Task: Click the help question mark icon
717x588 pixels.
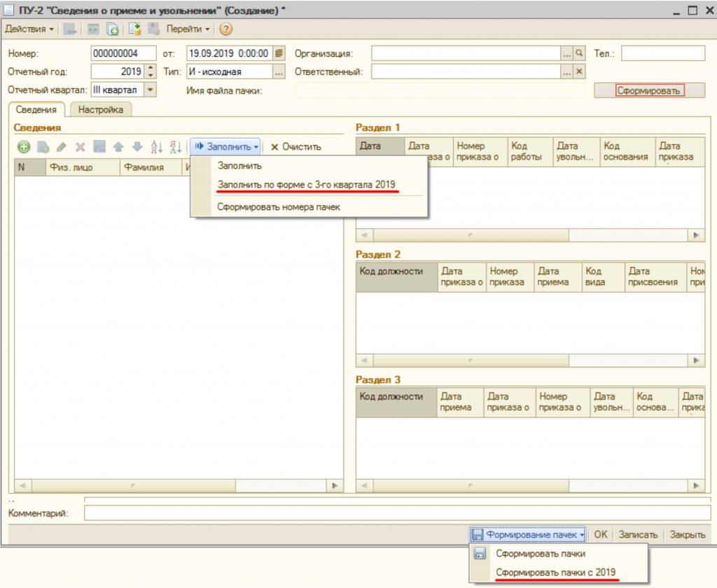Action: point(226,29)
